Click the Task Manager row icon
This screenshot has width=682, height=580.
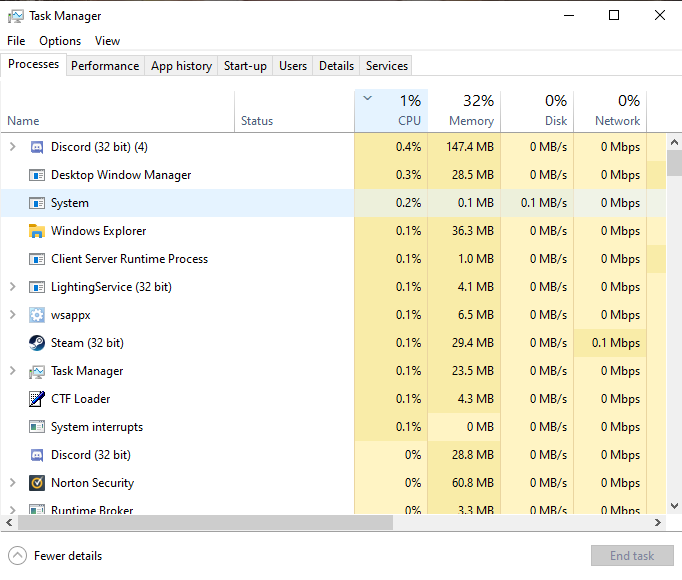(x=37, y=371)
